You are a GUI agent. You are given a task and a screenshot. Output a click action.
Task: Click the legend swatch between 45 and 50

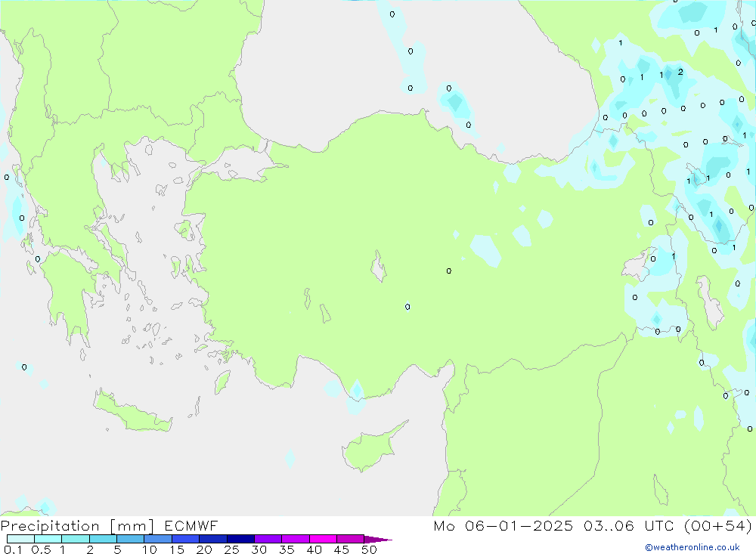tap(350, 539)
